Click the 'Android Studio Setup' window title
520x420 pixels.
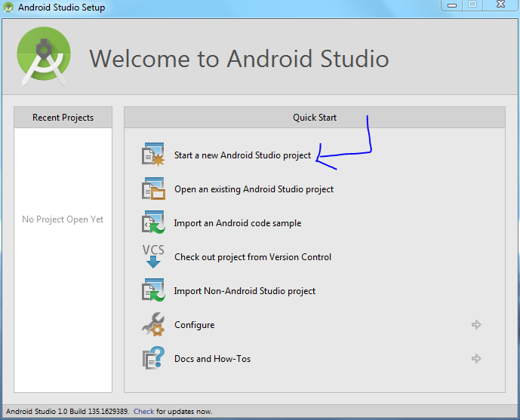coord(61,8)
